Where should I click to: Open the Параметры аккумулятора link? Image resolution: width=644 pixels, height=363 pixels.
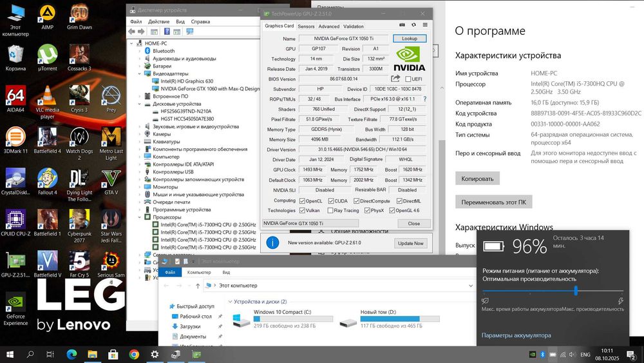pos(516,335)
